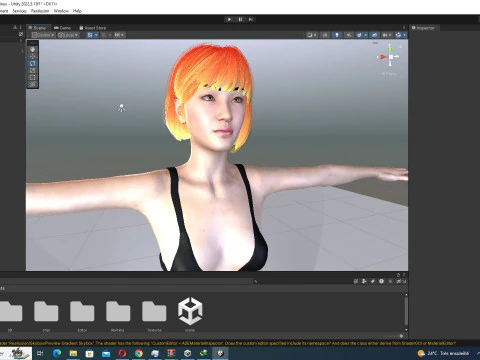Select the Inspector tab
The width and height of the screenshot is (480, 360).
[x=423, y=28]
